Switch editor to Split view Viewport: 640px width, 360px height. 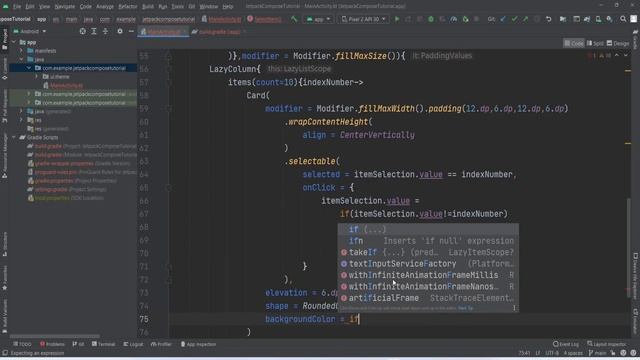point(595,43)
